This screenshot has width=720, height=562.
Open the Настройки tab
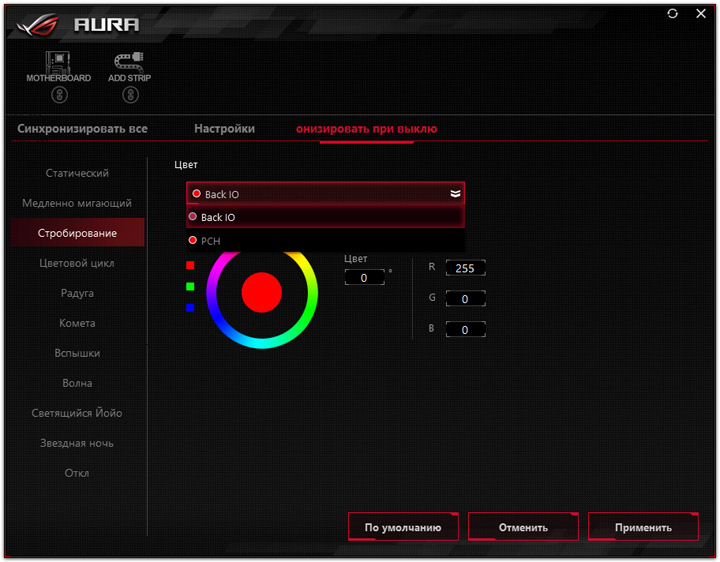tap(224, 129)
